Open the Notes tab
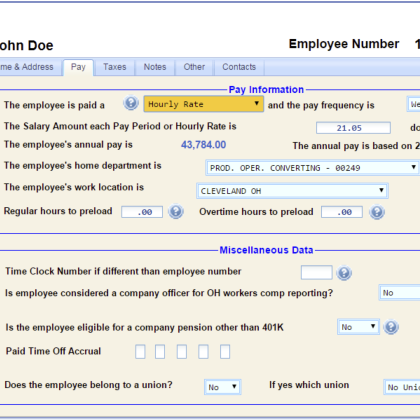This screenshot has height=420, width=420. [x=155, y=67]
